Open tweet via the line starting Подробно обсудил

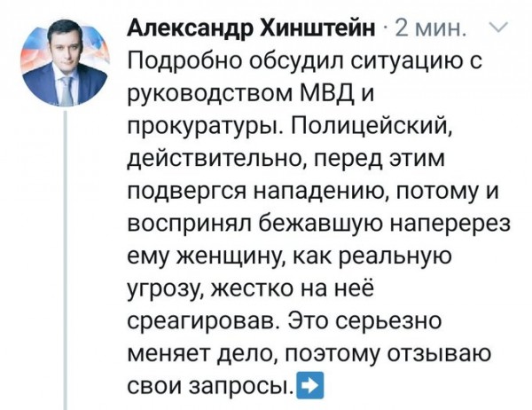click(305, 62)
